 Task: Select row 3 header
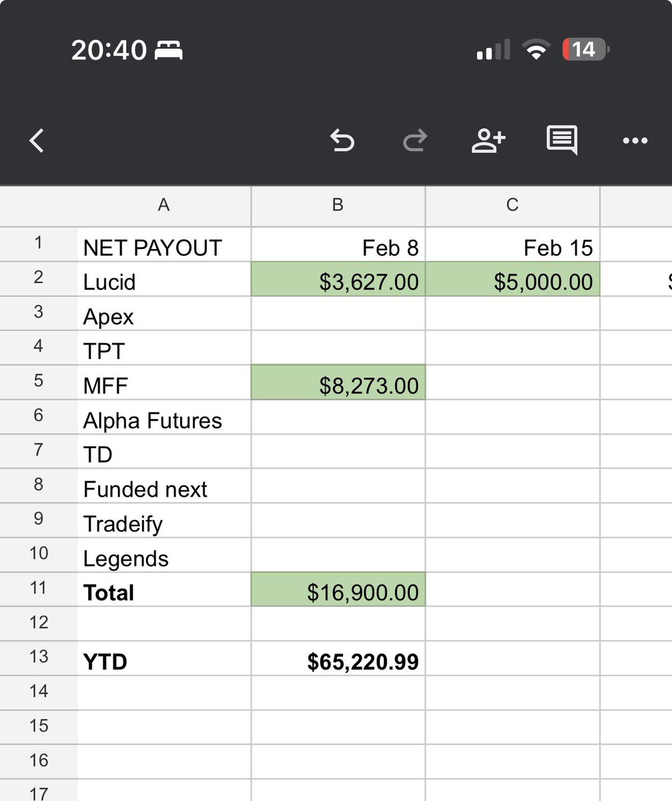point(39,313)
